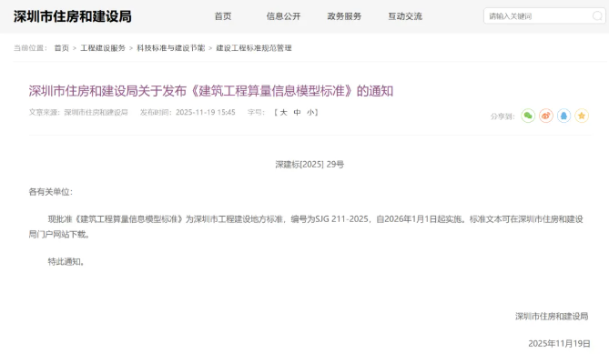Share article to WeChat
Viewport: 609px width, 364px height.
(528, 116)
